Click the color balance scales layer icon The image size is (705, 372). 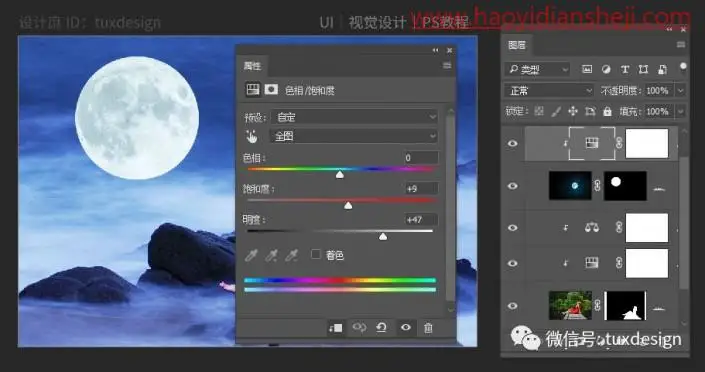[592, 228]
